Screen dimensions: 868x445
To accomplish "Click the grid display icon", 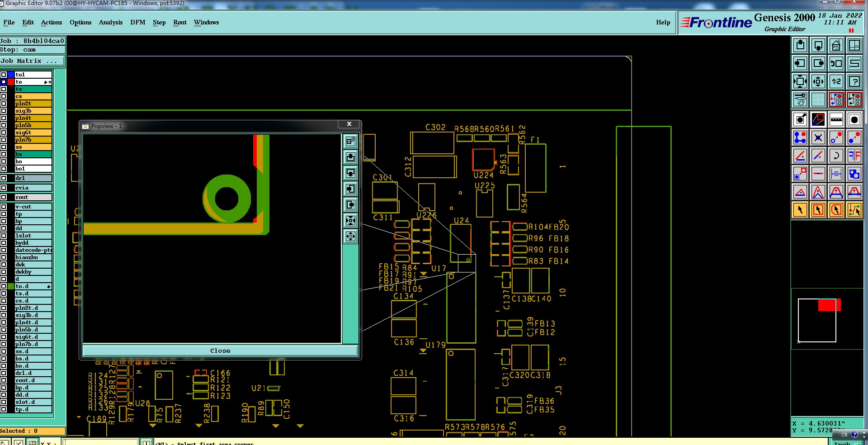I will pyautogui.click(x=818, y=99).
